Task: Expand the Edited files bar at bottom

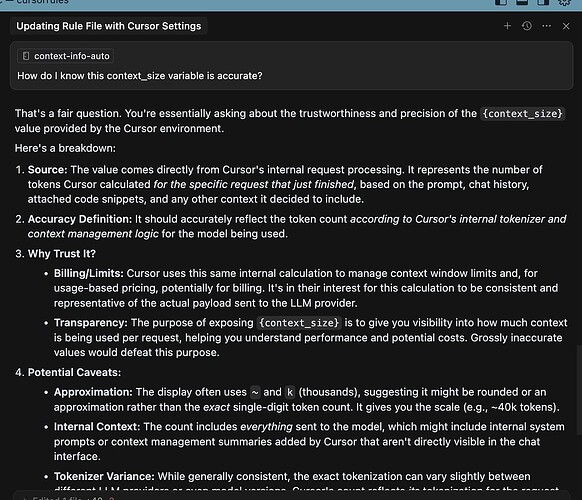Action: pos(291,497)
